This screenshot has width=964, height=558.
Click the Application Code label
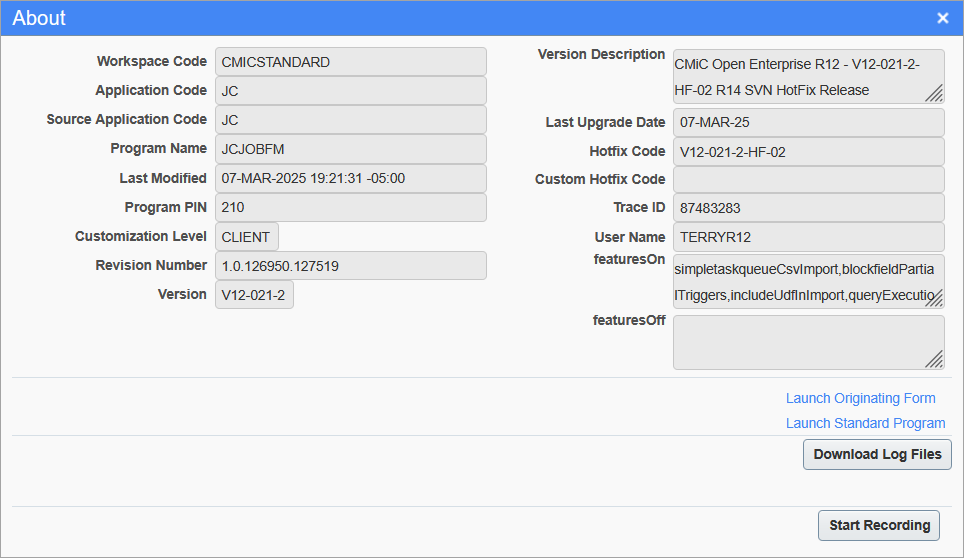tap(151, 90)
